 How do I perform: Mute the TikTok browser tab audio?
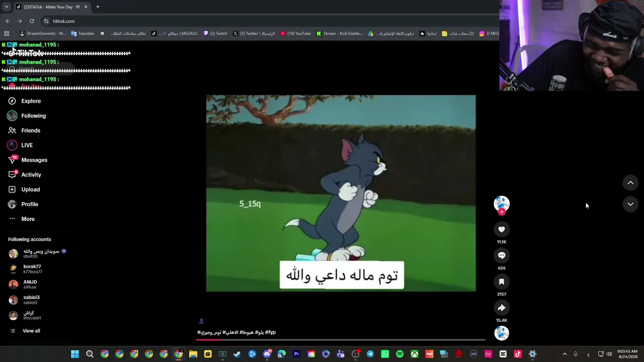(77, 7)
